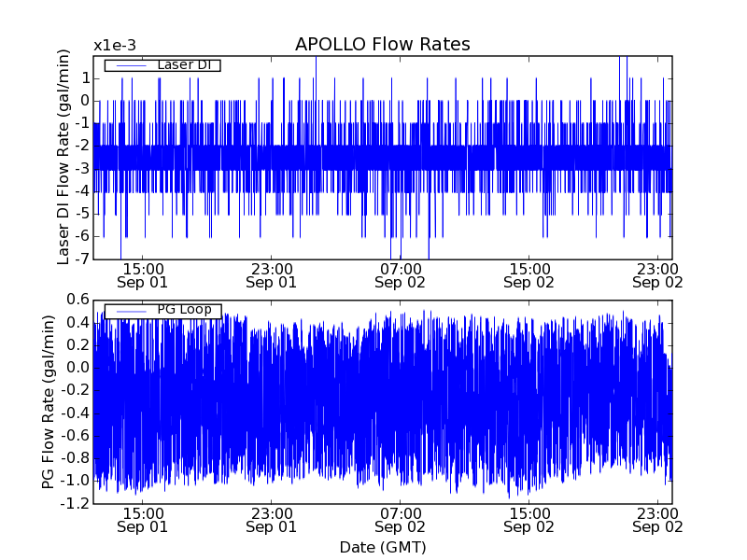Click the top chart's 07:00 Sep 02 tick label

(400, 276)
